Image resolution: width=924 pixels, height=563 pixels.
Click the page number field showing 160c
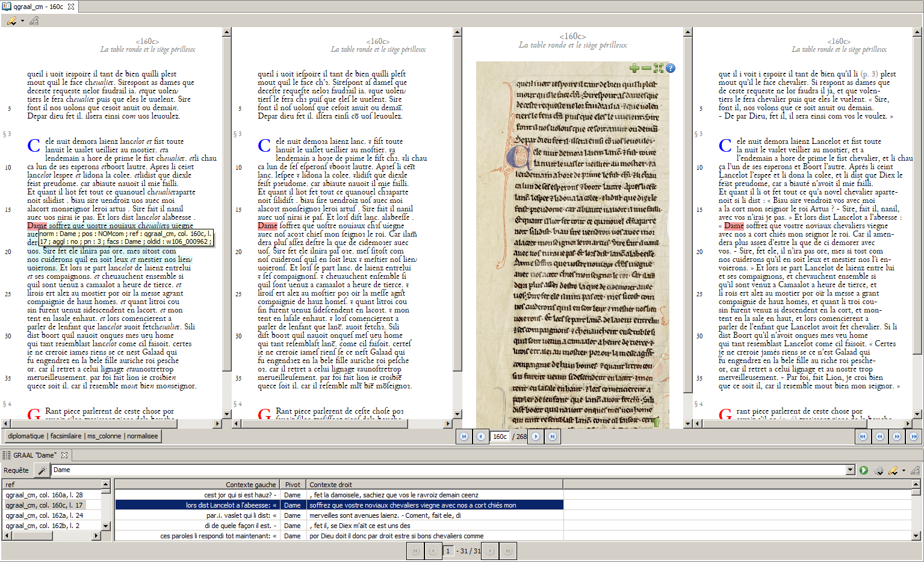(500, 437)
